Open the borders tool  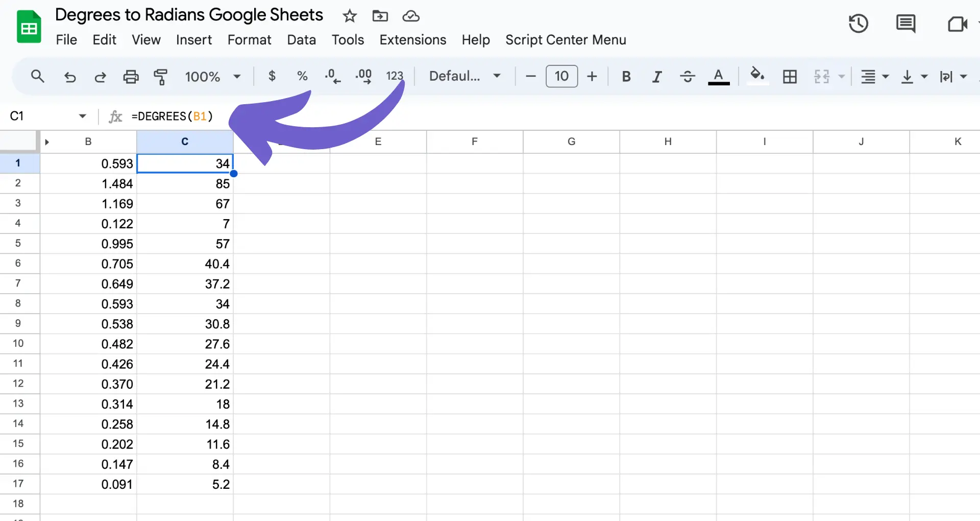point(790,77)
